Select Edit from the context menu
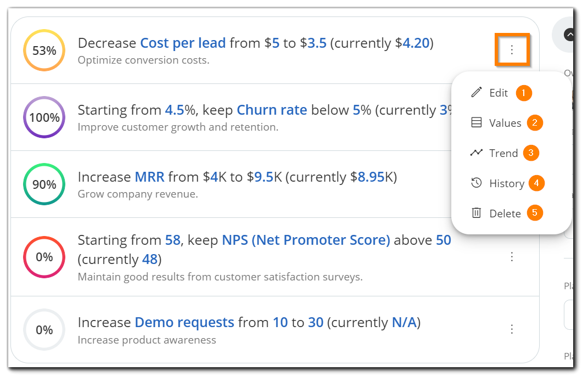Viewport: 588px width, 382px height. click(x=499, y=93)
